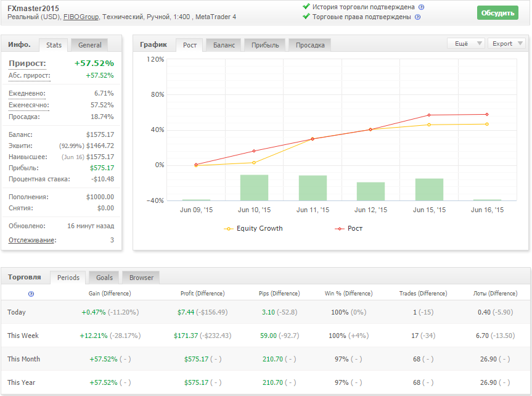Click the help icon in Periods table header
532x396 pixels.
(x=31, y=294)
